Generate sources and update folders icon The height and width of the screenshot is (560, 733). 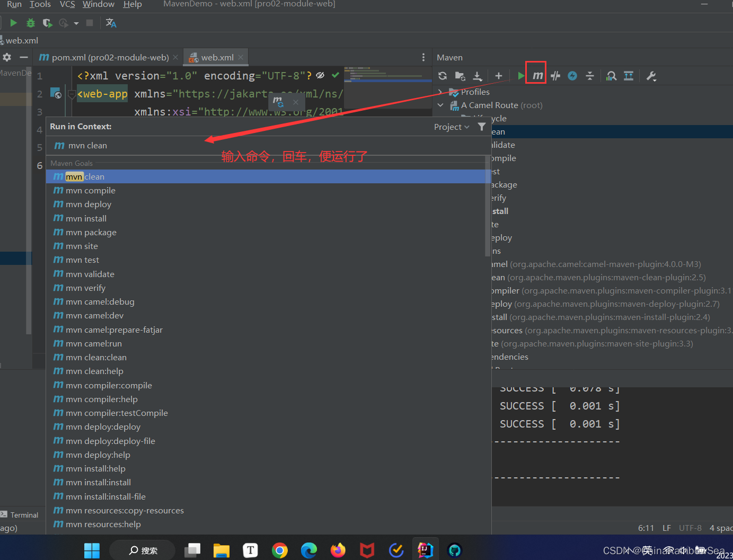pos(460,76)
